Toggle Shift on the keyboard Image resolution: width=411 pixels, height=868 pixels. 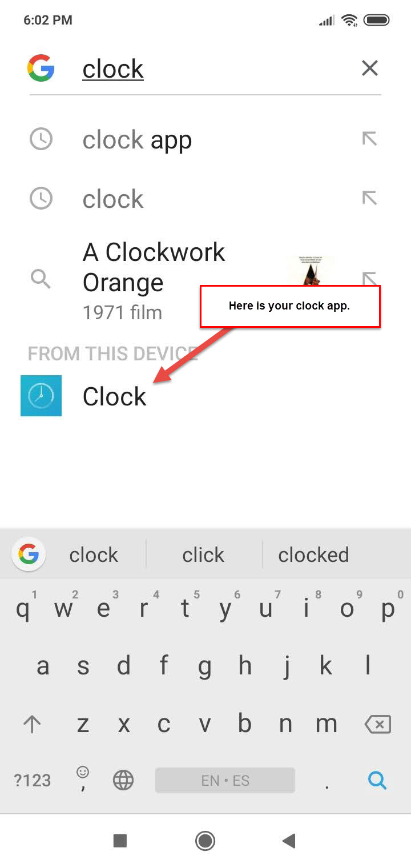tap(33, 723)
